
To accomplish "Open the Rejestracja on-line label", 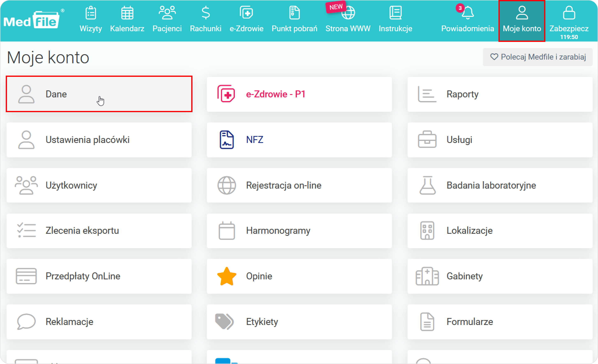I will 283,185.
